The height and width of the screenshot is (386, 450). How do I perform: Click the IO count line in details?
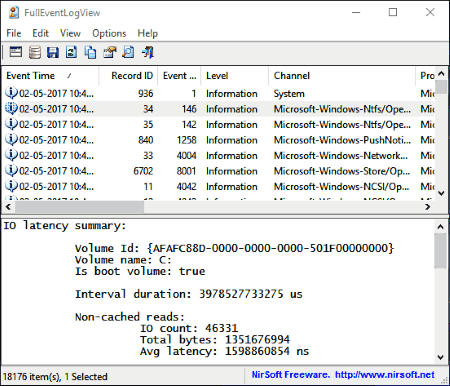click(x=189, y=328)
